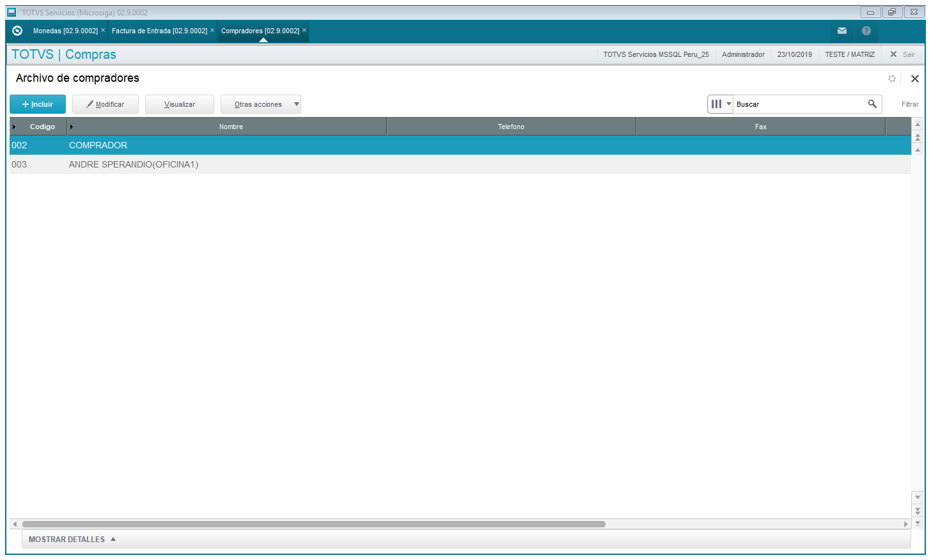
Task: Click the settings gear icon
Action: click(x=892, y=79)
